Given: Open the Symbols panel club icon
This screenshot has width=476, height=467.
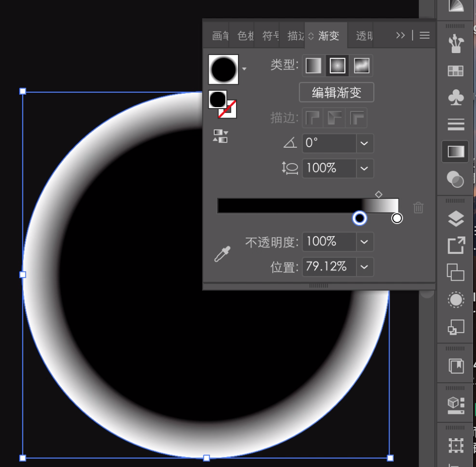Looking at the screenshot, I should (x=456, y=97).
